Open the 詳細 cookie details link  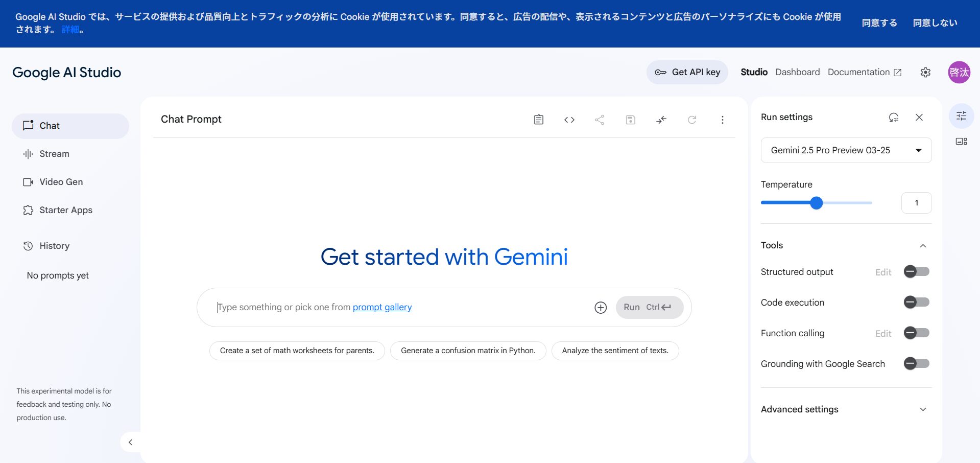coord(70,30)
